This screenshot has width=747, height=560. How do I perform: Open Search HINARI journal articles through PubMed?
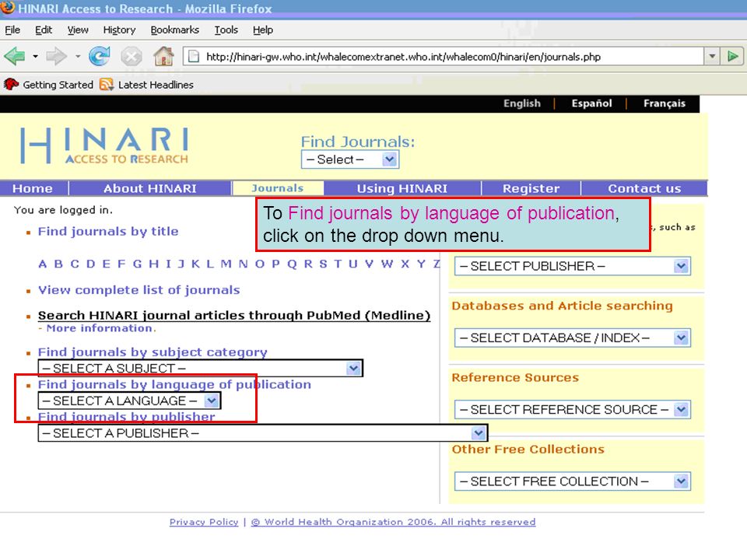(234, 315)
